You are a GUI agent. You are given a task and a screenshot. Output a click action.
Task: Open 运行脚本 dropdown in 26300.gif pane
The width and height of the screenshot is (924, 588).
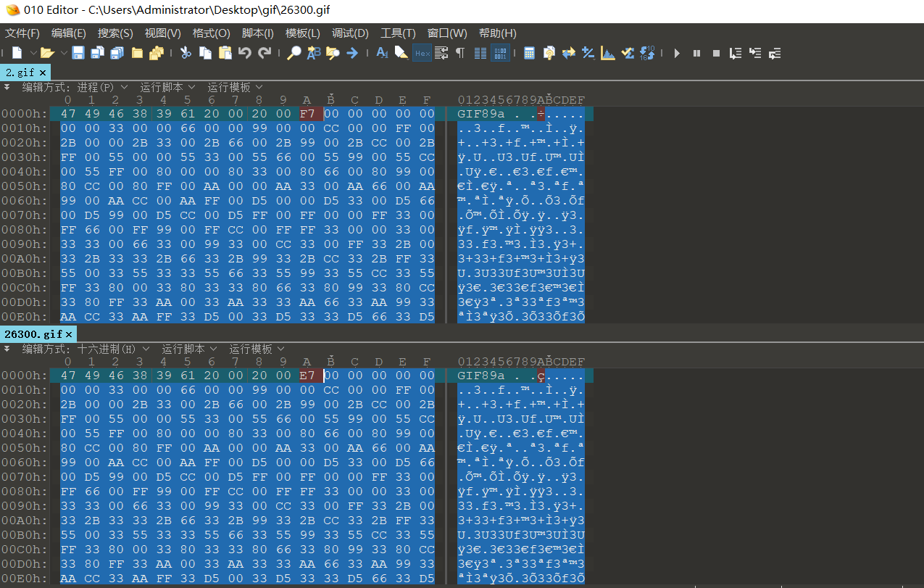[190, 349]
